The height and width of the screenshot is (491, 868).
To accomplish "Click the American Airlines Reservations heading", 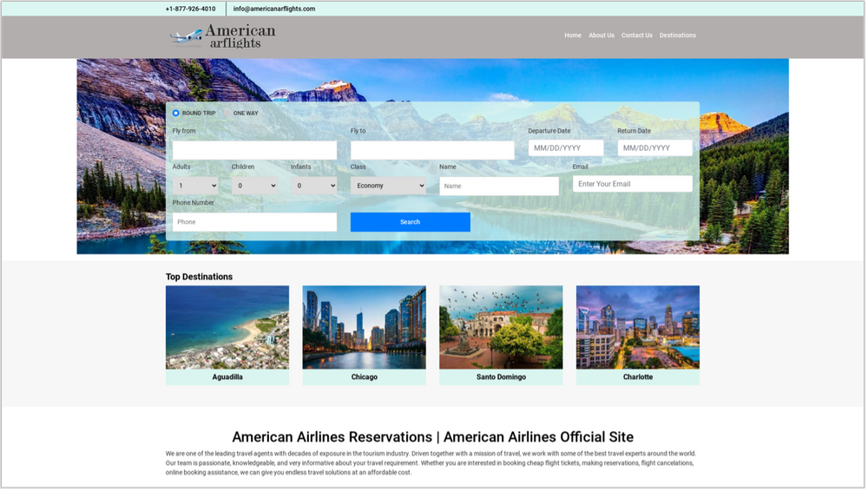I will [x=433, y=438].
